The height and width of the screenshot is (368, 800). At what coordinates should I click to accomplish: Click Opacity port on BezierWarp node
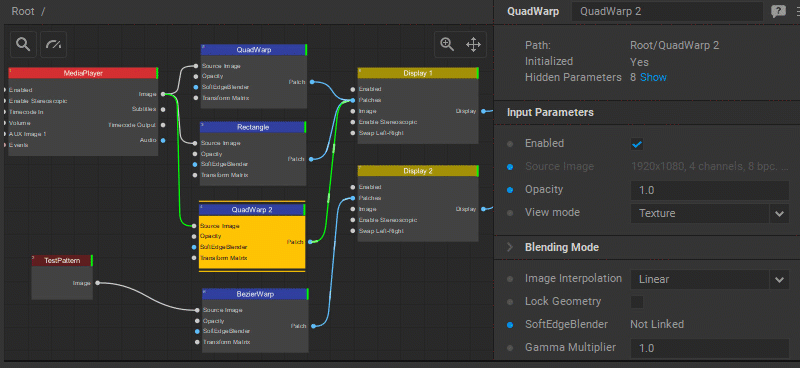pos(197,321)
